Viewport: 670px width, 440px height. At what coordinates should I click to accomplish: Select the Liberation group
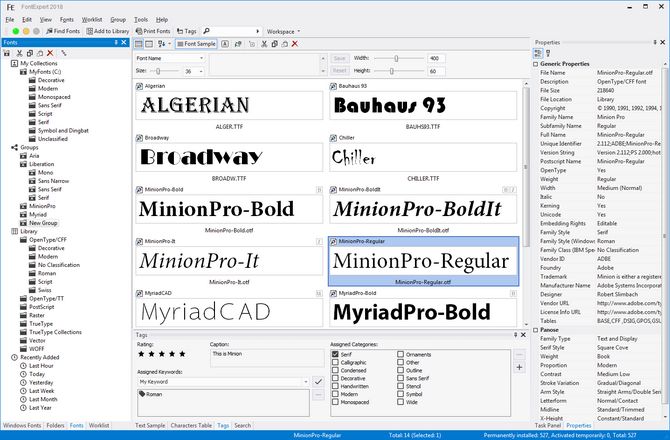click(x=41, y=164)
